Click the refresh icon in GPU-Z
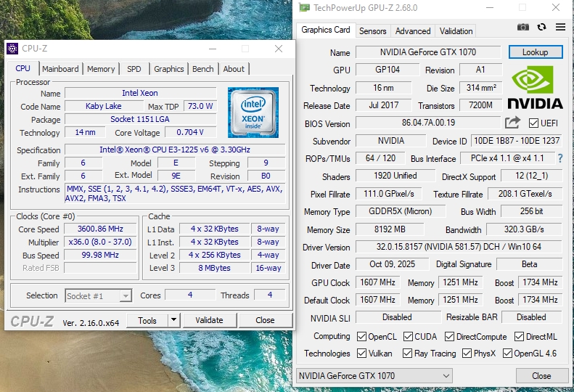574x392 pixels. [x=541, y=28]
